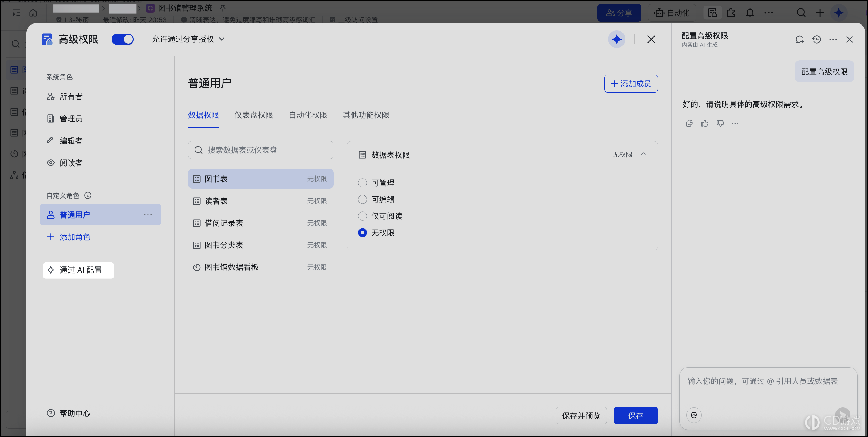Screen dimensions: 868x437
Task: Switch to the 自动化权限 tab
Action: pos(308,115)
